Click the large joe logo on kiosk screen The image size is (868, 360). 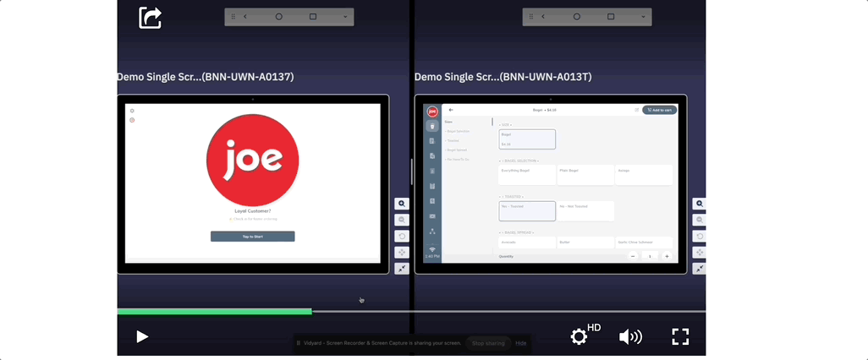(x=252, y=161)
